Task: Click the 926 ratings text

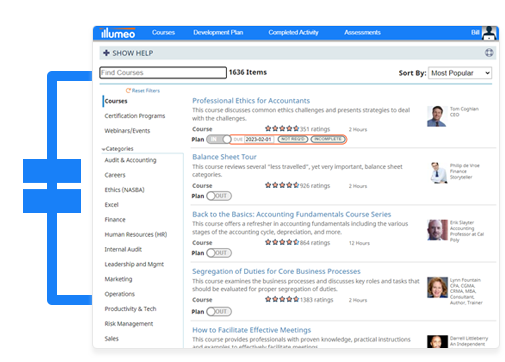Action: [315, 185]
